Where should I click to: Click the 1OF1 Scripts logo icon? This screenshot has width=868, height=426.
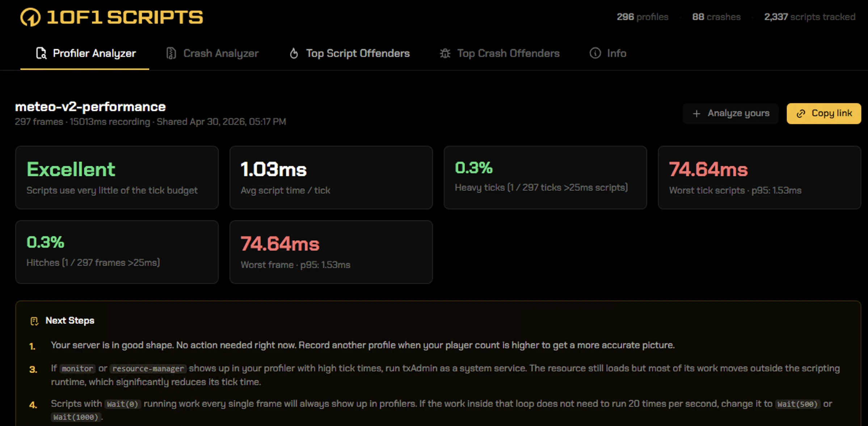click(30, 17)
